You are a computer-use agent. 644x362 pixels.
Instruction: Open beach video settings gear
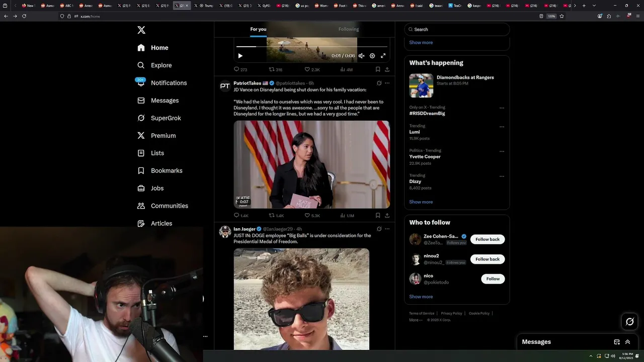pyautogui.click(x=372, y=56)
